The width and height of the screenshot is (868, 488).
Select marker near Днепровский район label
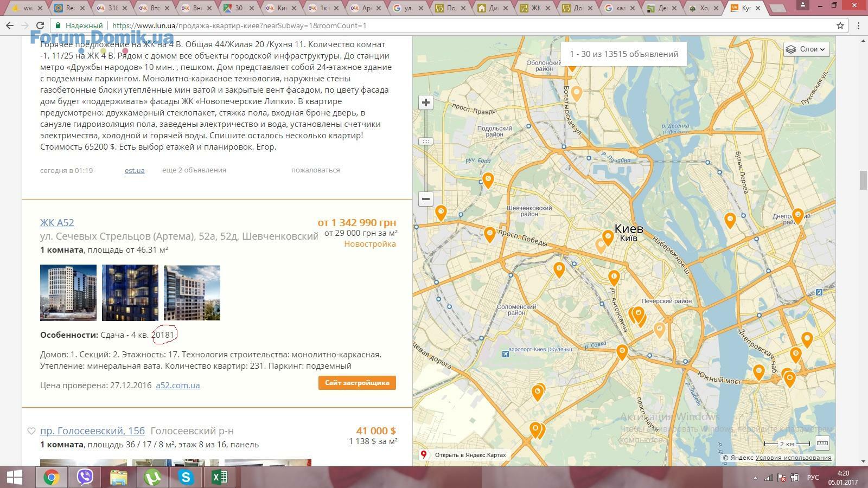pyautogui.click(x=797, y=216)
